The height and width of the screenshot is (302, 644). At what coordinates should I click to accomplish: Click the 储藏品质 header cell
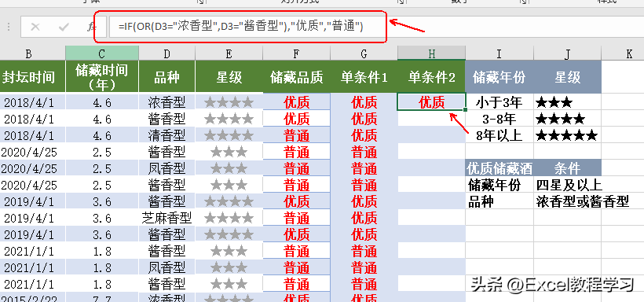(296, 76)
